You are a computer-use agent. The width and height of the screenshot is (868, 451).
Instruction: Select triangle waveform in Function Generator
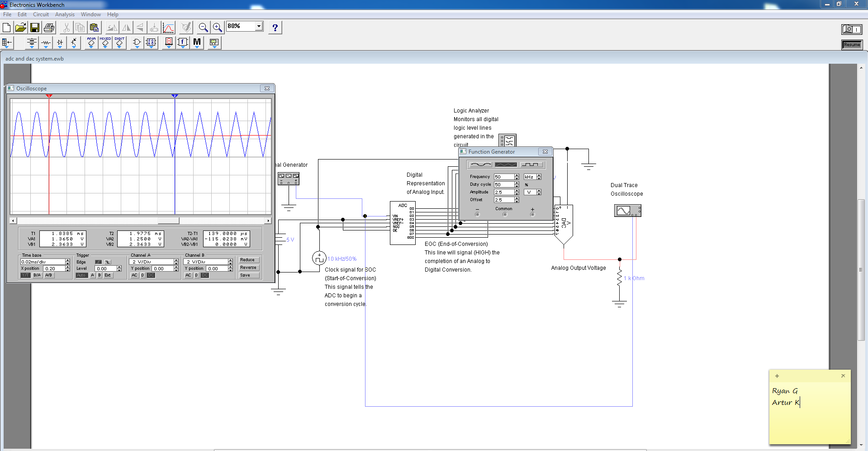(506, 164)
